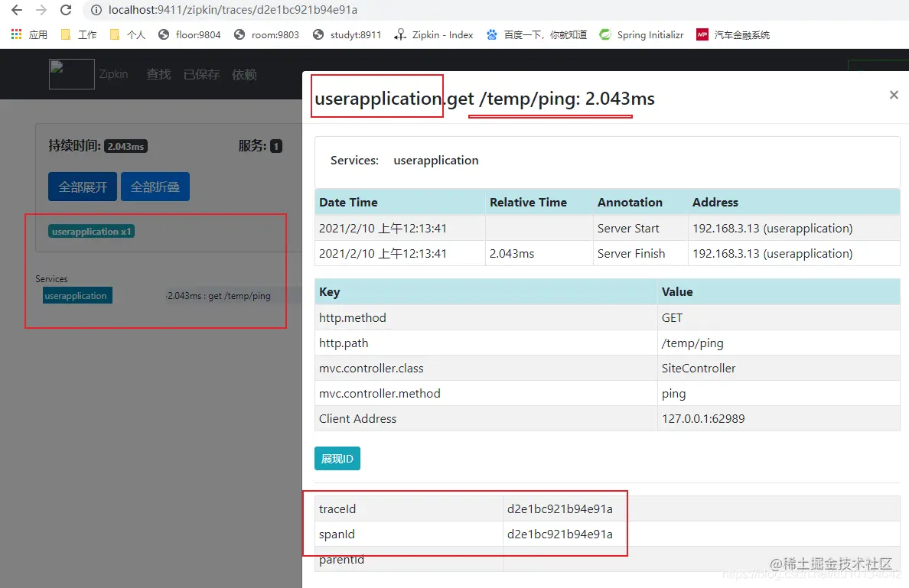Select the http.method key cell
This screenshot has height=588, width=909.
click(x=486, y=317)
